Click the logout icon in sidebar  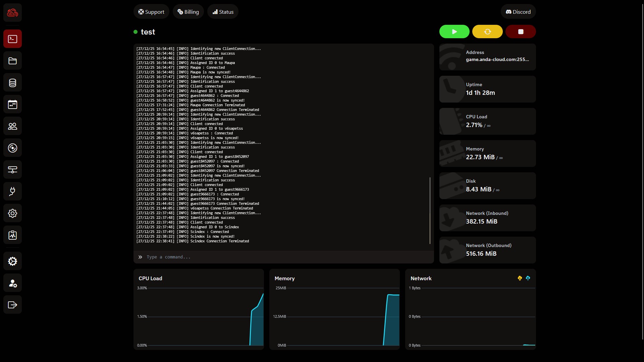click(12, 305)
